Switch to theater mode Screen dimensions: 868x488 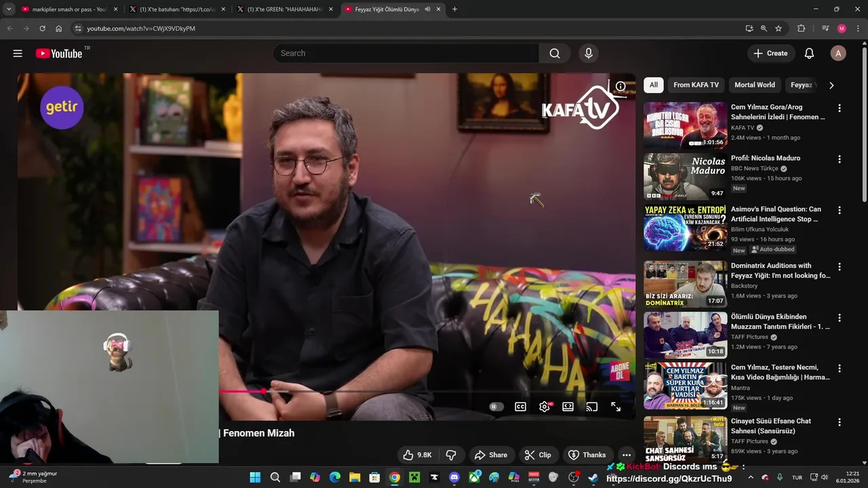(568, 407)
